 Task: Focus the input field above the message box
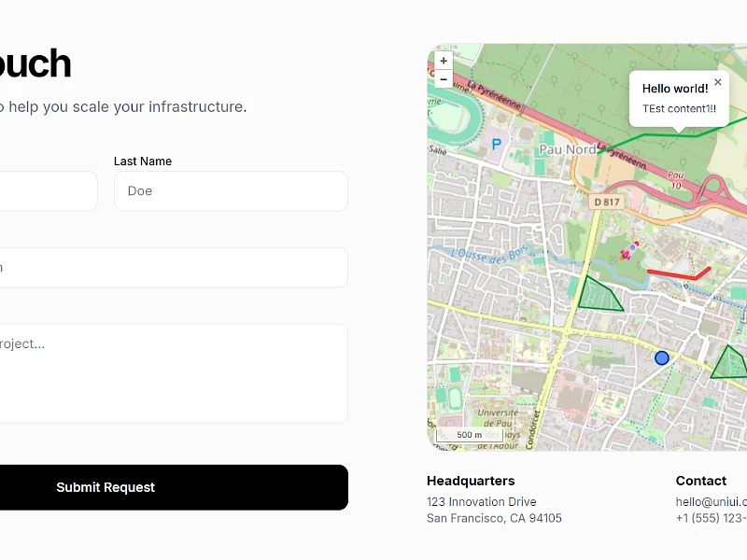tap(174, 267)
